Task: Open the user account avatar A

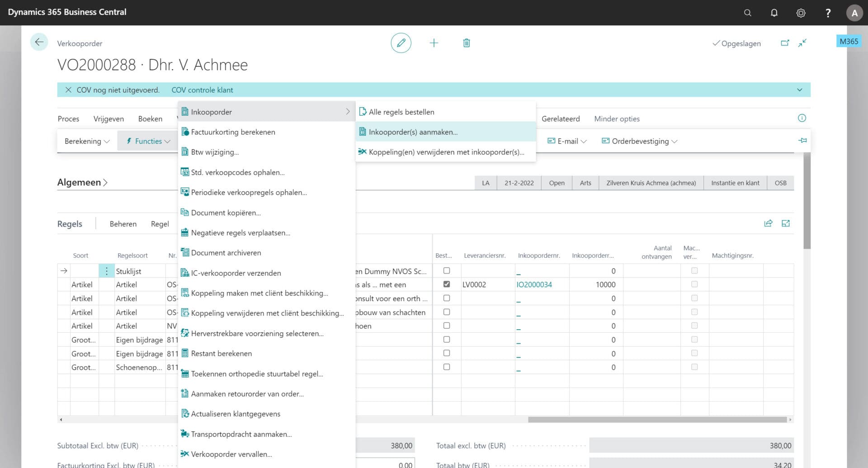Action: pos(854,13)
